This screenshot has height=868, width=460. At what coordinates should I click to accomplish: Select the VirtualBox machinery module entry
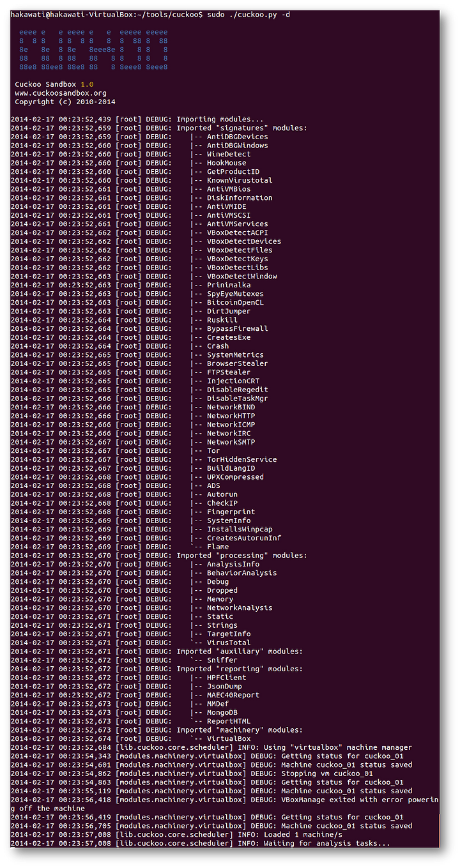229,739
